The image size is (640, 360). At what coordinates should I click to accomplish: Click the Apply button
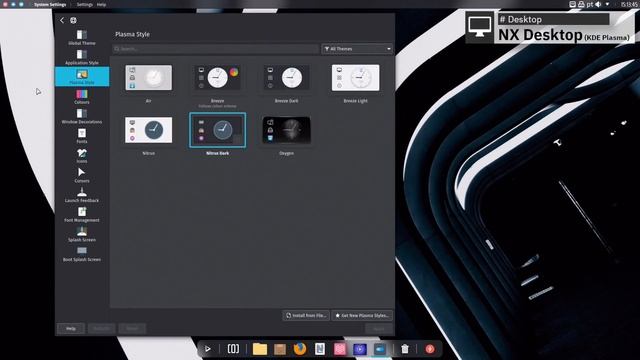click(379, 329)
